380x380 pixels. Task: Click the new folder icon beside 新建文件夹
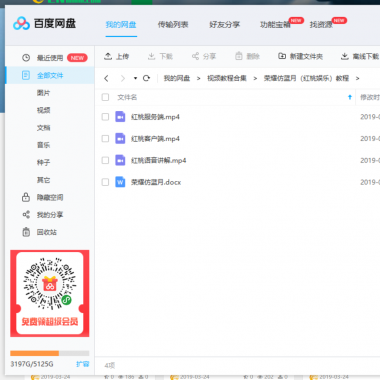(282, 56)
